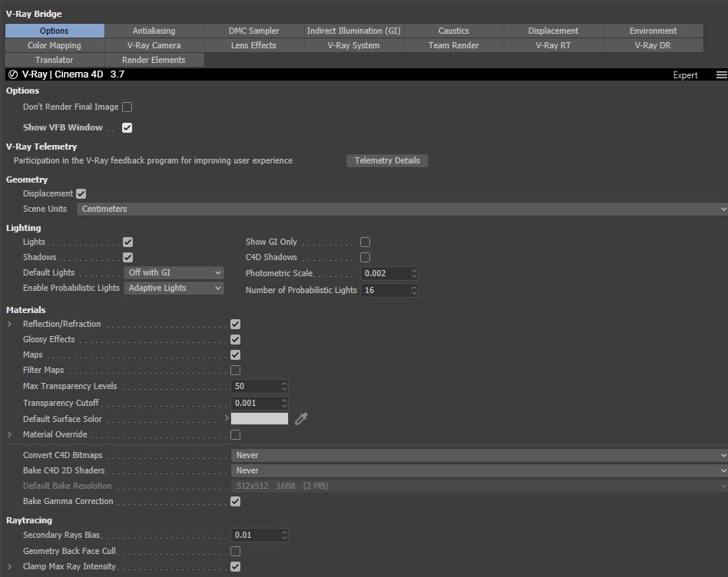Expand the Reflection/Refraction row arrow
Image resolution: width=728 pixels, height=577 pixels.
pos(10,325)
